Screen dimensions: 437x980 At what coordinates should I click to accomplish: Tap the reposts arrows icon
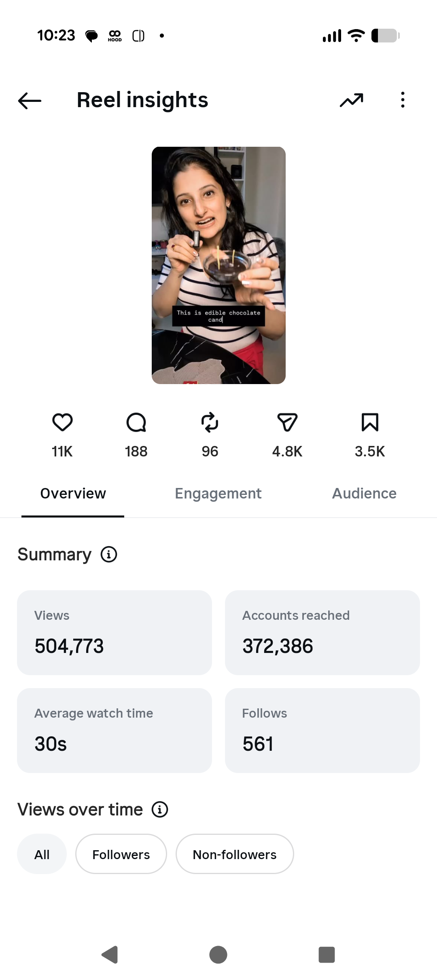coord(210,422)
